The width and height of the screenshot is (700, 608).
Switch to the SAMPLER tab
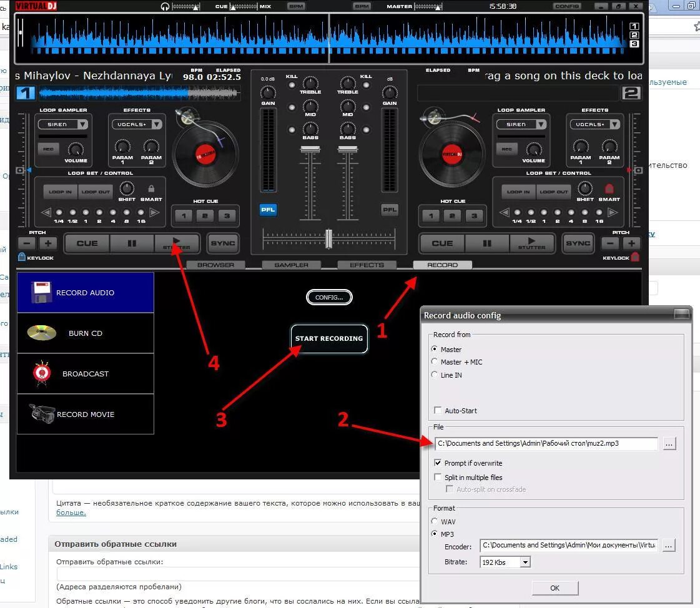(x=292, y=265)
